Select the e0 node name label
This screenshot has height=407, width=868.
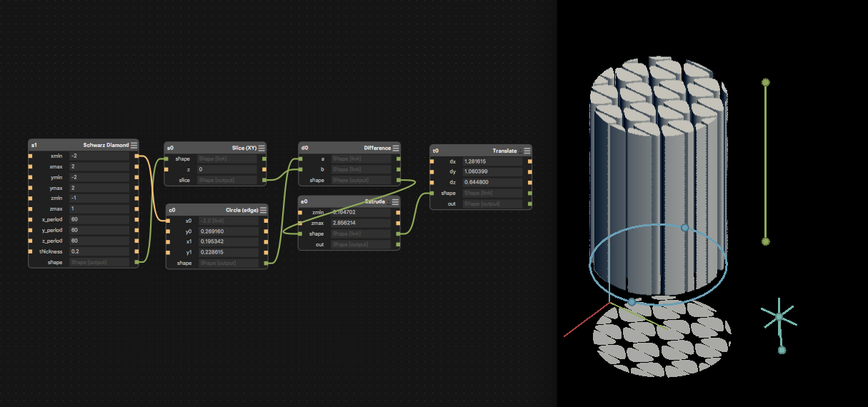coord(304,201)
